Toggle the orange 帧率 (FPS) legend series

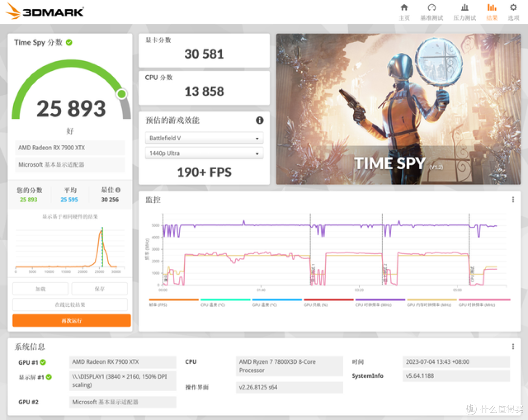coord(174,303)
